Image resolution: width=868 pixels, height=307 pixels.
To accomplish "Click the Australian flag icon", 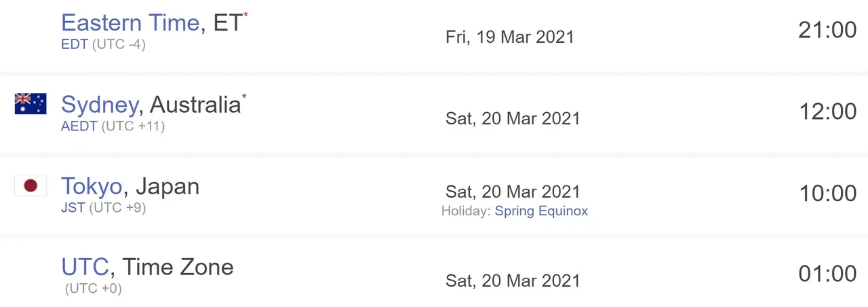I will click(31, 103).
